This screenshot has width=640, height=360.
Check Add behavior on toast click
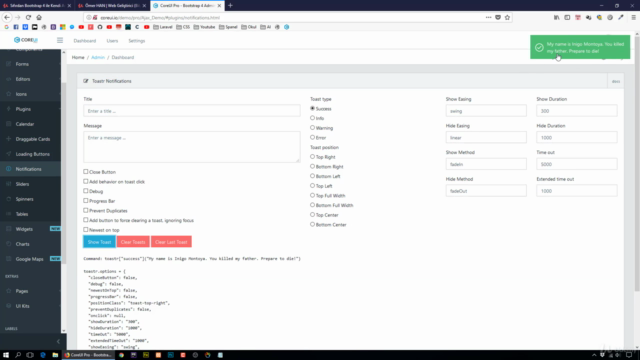coord(86,181)
